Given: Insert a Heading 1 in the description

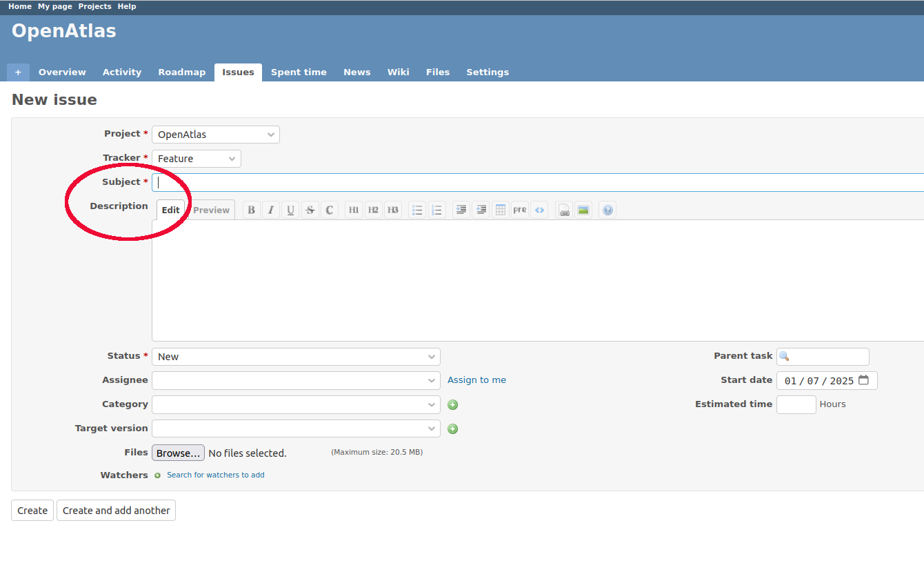Looking at the screenshot, I should [353, 210].
